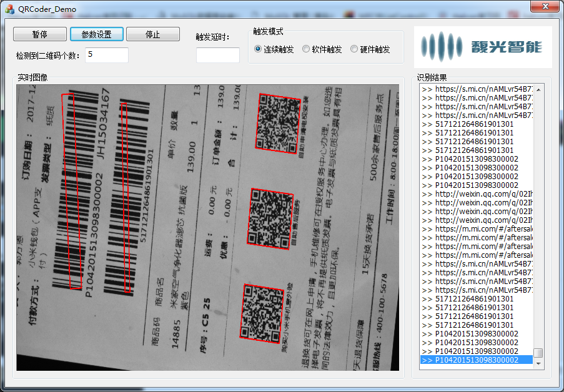Click the 馥光智能 logo banner
The height and width of the screenshot is (392, 564).
[483, 47]
